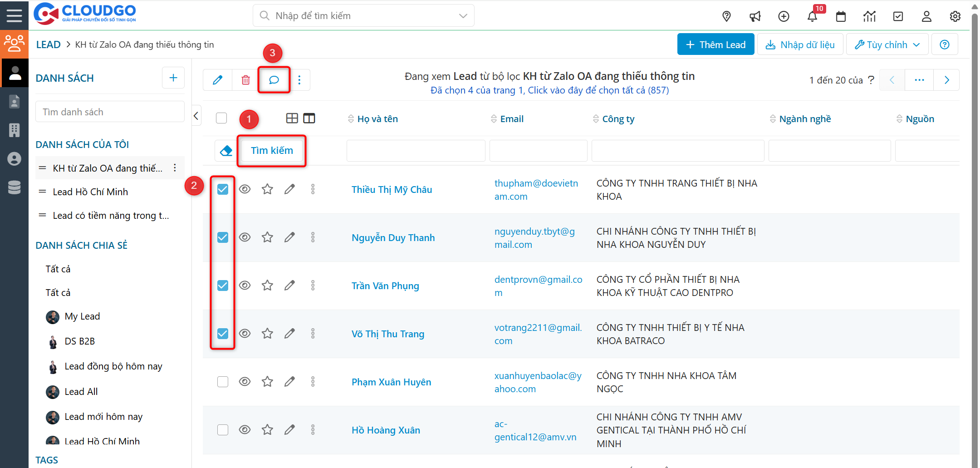Check the Phạm Xuân Huyên row checkbox
Screen dimensions: 980x468
pyautogui.click(x=223, y=382)
